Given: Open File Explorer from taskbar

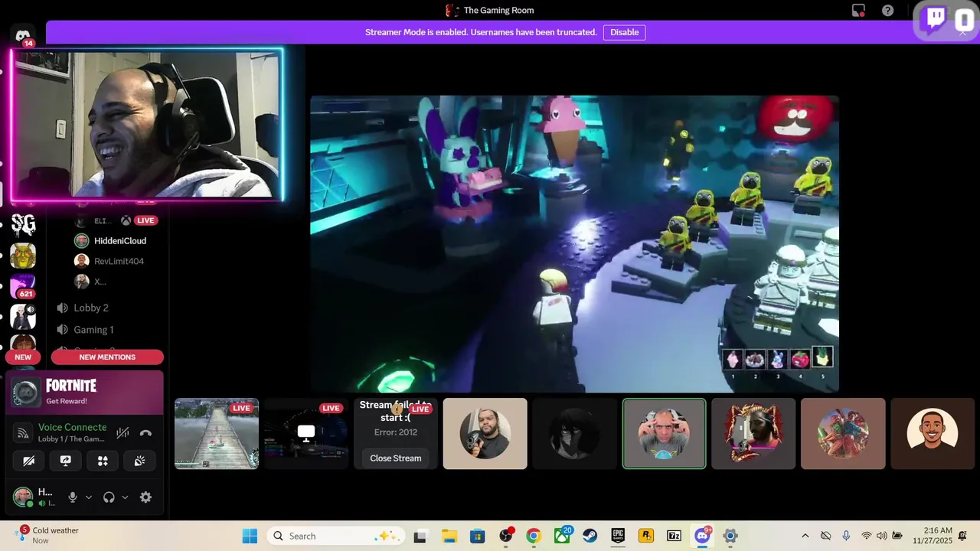Looking at the screenshot, I should pyautogui.click(x=449, y=536).
